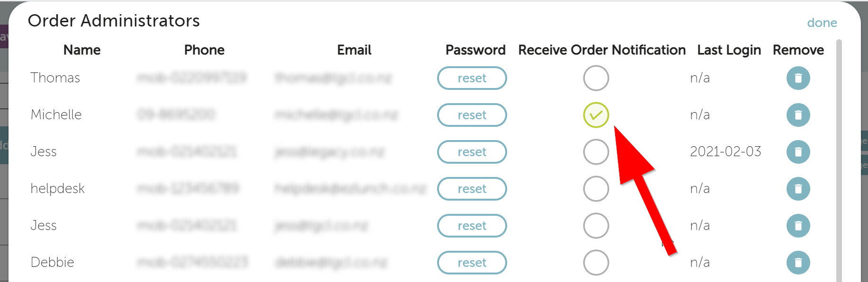Image resolution: width=868 pixels, height=282 pixels.
Task: Click reset for helpdesk password
Action: (472, 189)
